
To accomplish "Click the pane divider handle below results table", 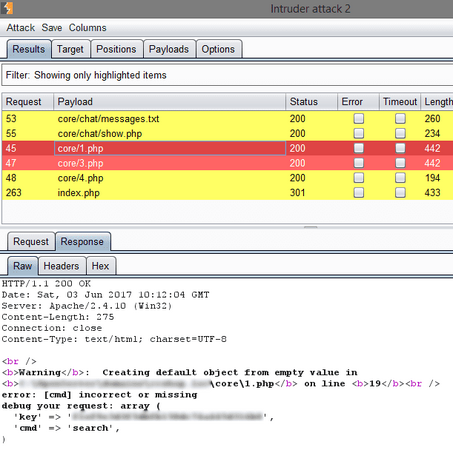I will click(x=311, y=227).
